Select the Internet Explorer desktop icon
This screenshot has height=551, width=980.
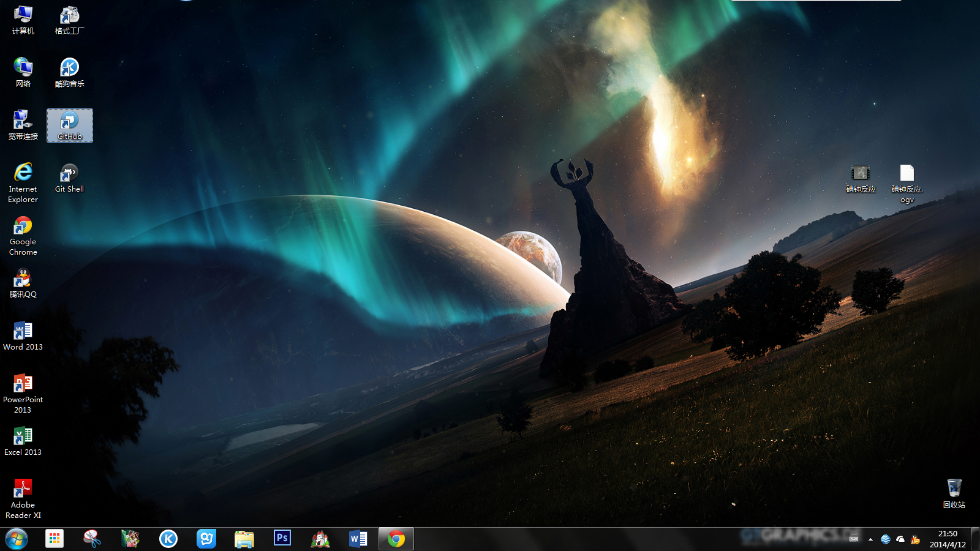pyautogui.click(x=23, y=182)
